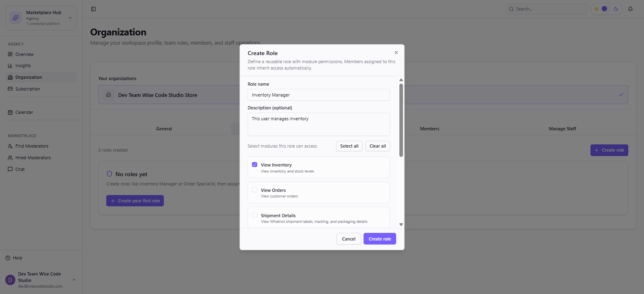The width and height of the screenshot is (644, 294).
Task: Click the '0 roles created' text
Action: 113,150
